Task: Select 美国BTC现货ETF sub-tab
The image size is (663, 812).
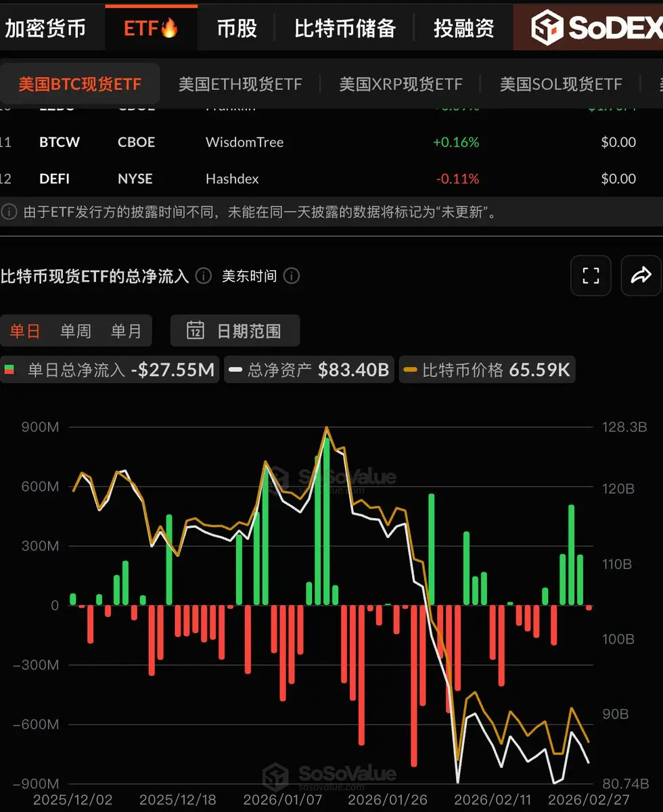Action: tap(80, 84)
